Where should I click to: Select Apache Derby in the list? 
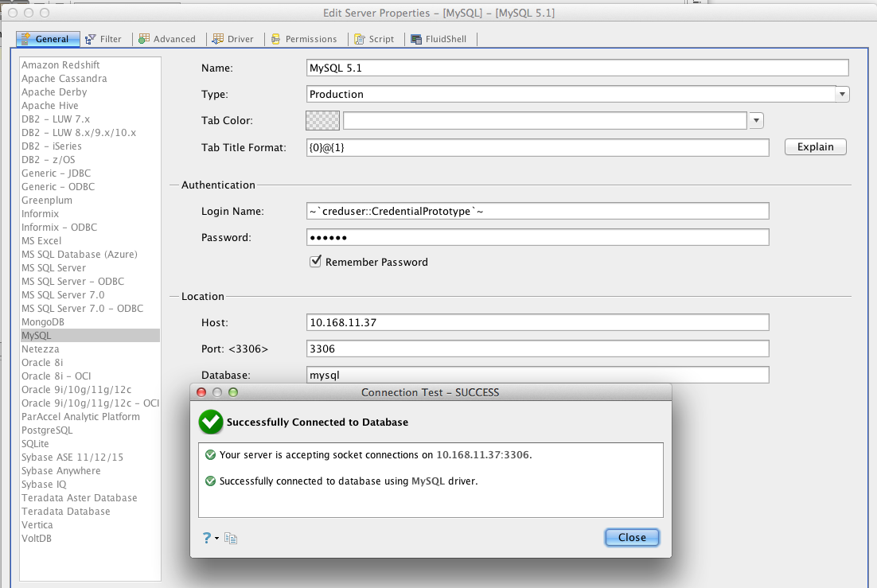(x=54, y=92)
